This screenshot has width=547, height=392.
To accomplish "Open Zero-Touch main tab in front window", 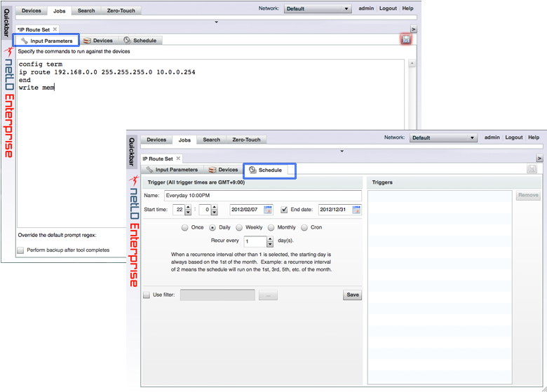I will (246, 140).
